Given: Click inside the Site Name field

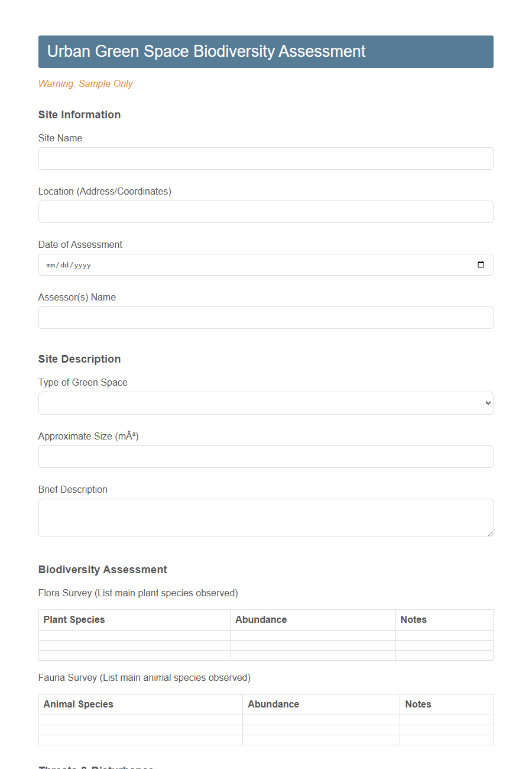Looking at the screenshot, I should (x=265, y=158).
